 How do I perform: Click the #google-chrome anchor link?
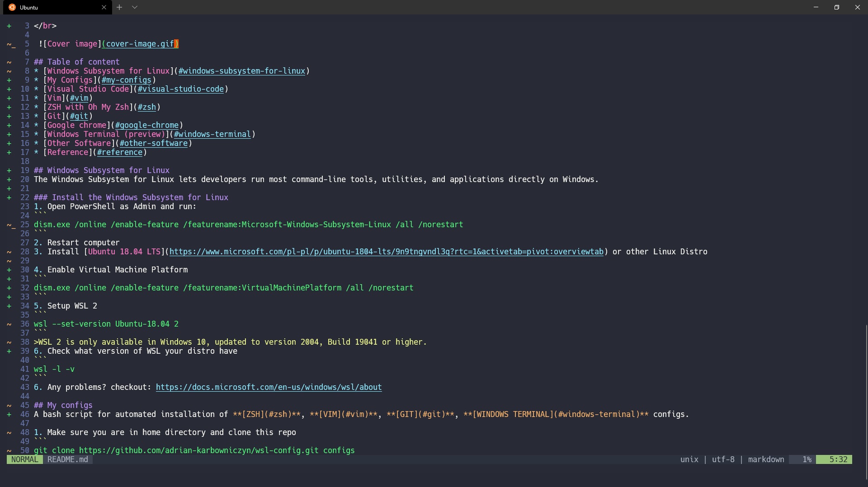(147, 125)
